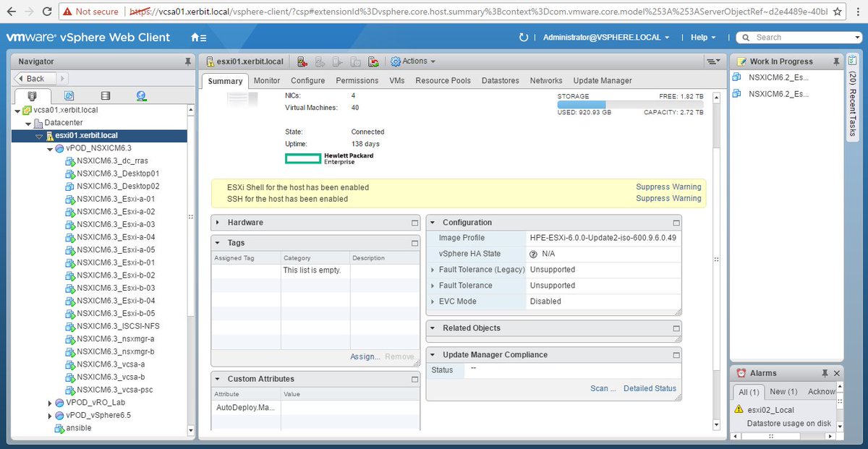Viewport: 868px width, 449px height.
Task: Select NSXICM6.3_ISCSI-NFS in the tree
Action: 118,326
